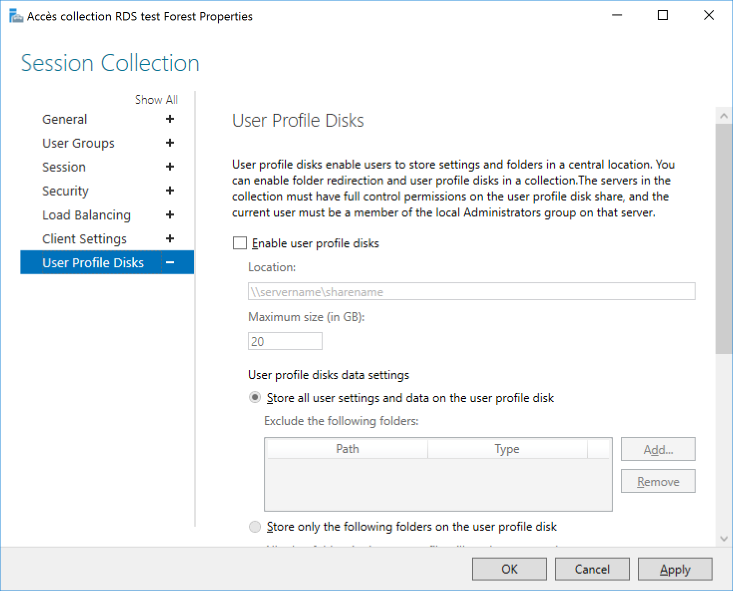
Task: Select the Client Settings page
Action: click(x=84, y=239)
